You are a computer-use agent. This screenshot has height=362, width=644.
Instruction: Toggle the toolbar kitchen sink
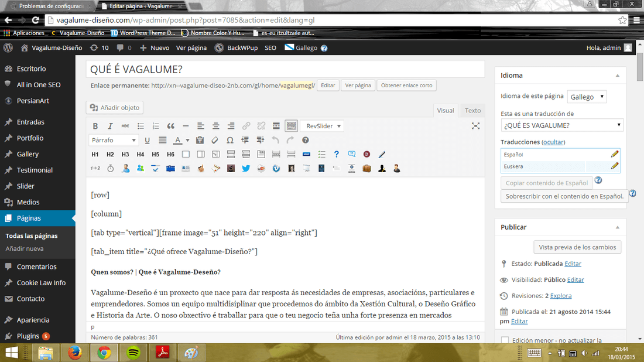coord(291,126)
